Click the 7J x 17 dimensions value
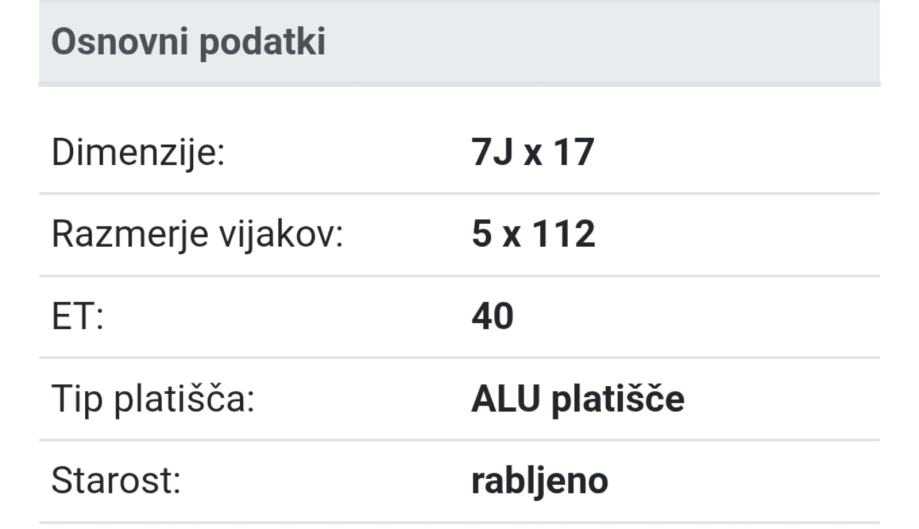Image resolution: width=919 pixels, height=529 pixels. pyautogui.click(x=532, y=153)
